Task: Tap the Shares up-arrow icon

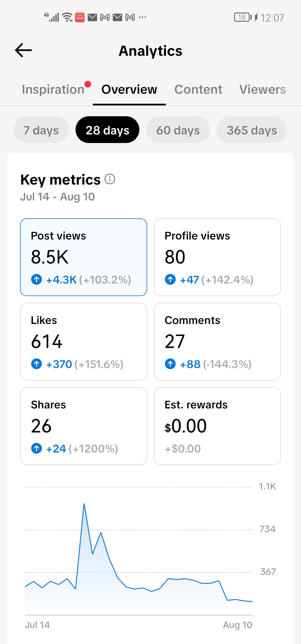Action: (x=37, y=448)
